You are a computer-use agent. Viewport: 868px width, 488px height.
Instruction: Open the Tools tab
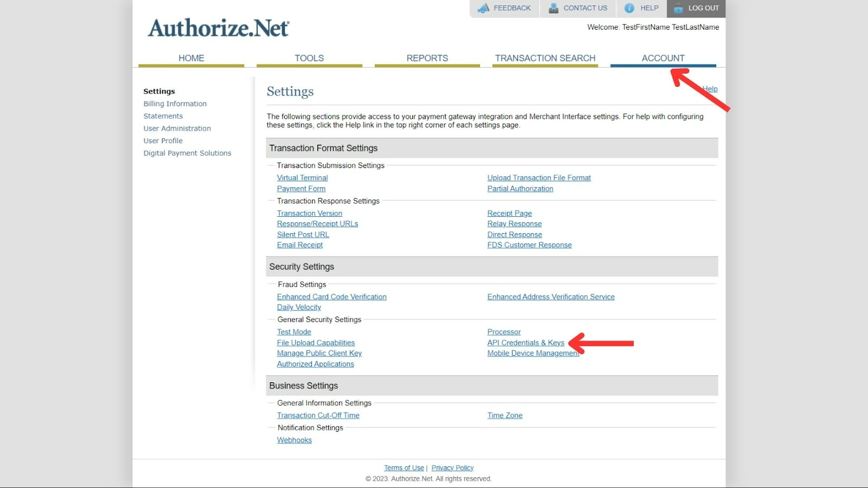309,58
